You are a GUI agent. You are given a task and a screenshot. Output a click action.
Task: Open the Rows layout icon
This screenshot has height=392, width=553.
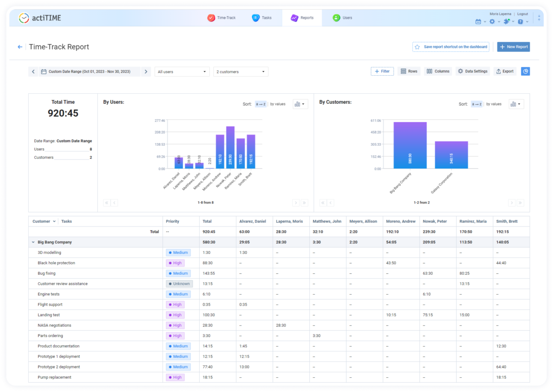pos(409,71)
